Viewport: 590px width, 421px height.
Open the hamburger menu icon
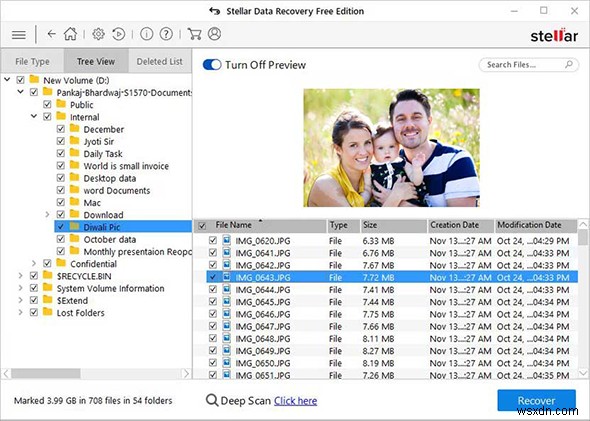(18, 35)
